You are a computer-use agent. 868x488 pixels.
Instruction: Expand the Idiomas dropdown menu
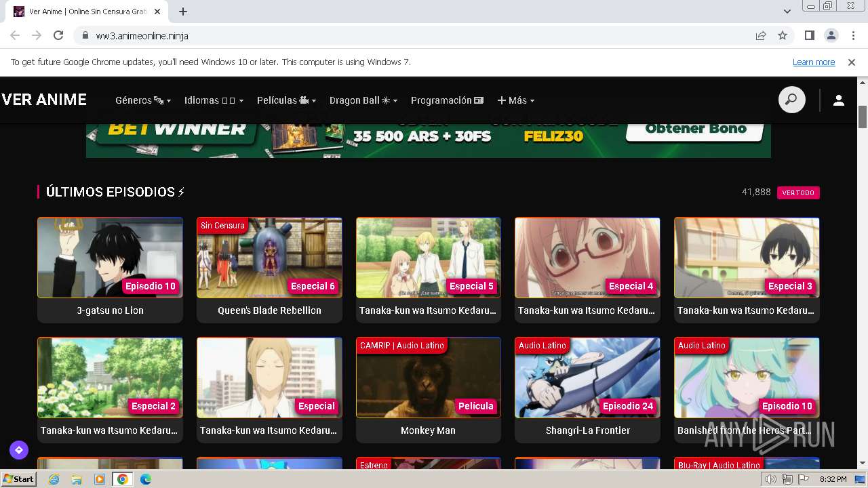point(214,100)
